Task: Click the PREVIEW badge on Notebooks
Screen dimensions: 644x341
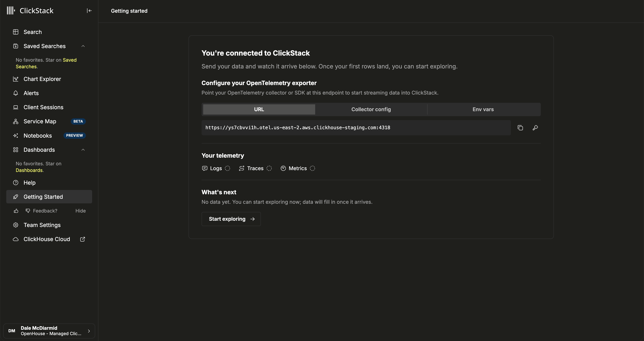Action: pos(74,136)
